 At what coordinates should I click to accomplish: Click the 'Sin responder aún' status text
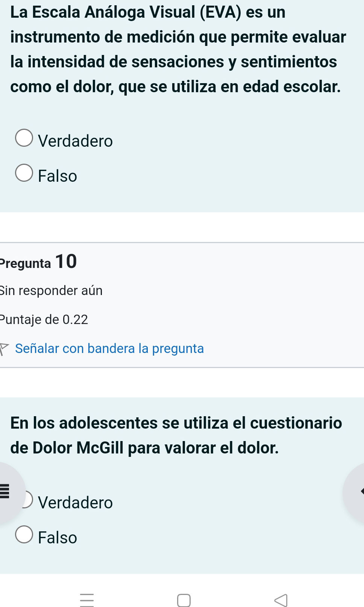click(x=51, y=291)
